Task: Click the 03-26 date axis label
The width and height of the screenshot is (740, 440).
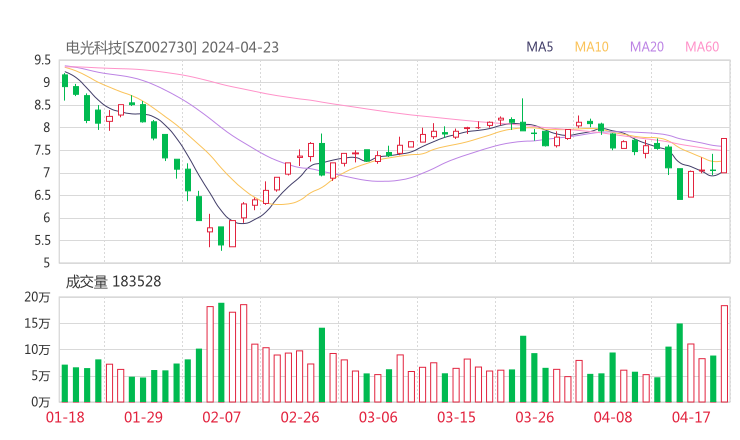Action: click(x=534, y=417)
